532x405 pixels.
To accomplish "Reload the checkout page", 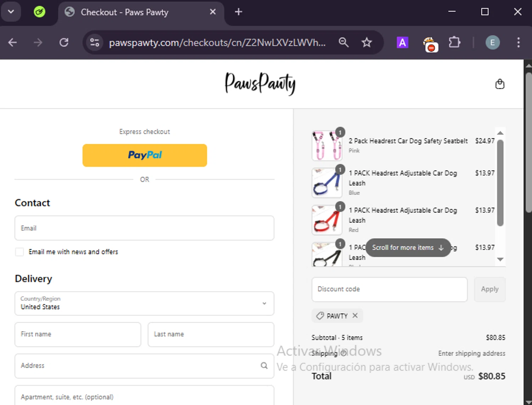I will [x=64, y=43].
